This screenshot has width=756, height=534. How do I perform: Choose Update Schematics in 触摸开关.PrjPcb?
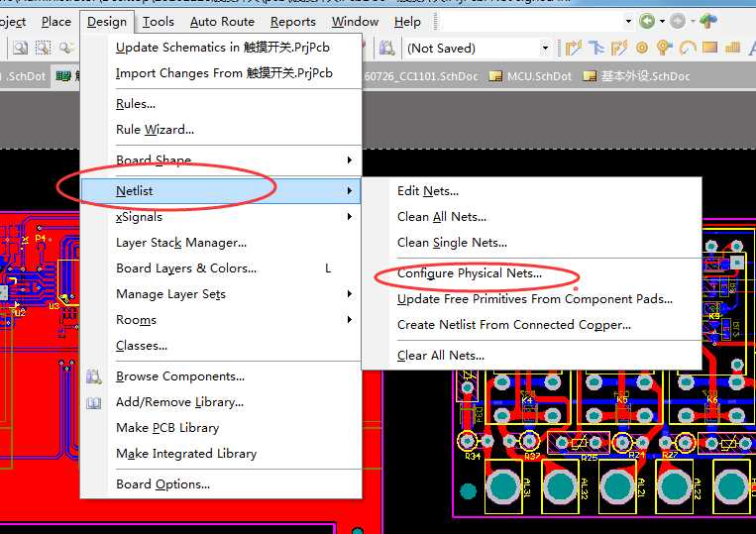[223, 48]
